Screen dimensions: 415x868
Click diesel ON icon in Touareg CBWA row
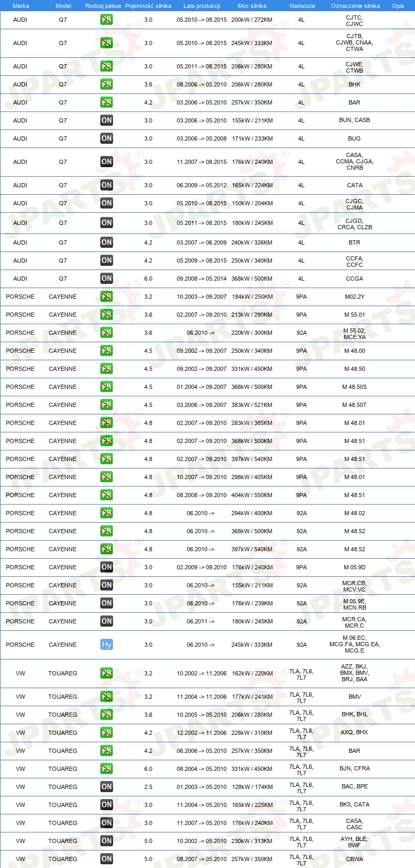tap(107, 859)
